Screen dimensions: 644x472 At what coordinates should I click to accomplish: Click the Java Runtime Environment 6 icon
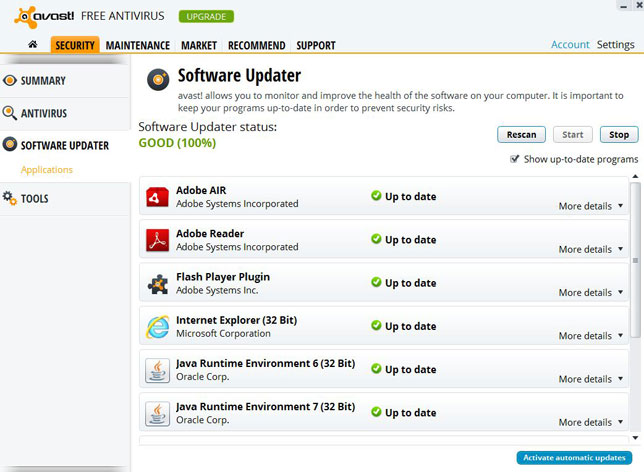coord(157,371)
